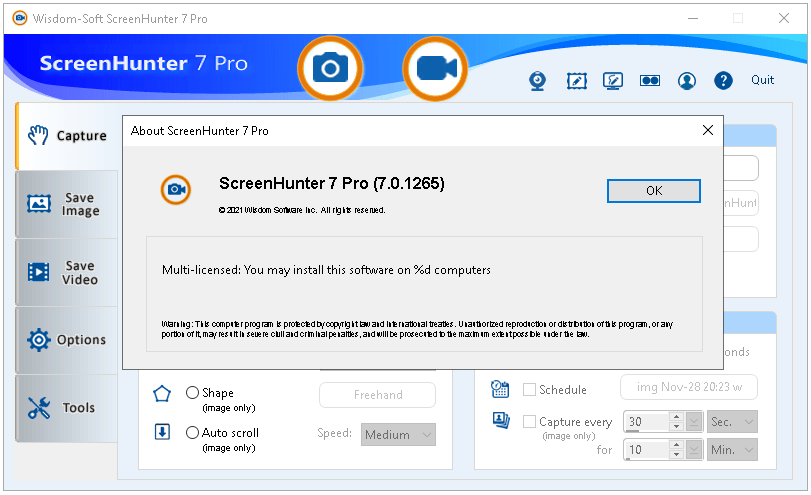Open the Speed Medium dropdown
The width and height of the screenshot is (811, 495).
click(398, 434)
